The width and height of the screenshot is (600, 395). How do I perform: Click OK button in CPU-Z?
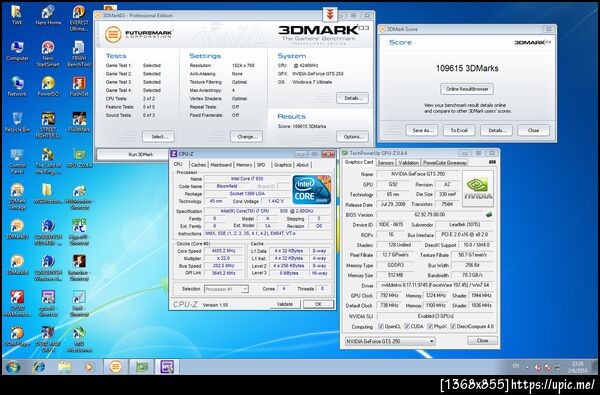coord(318,304)
